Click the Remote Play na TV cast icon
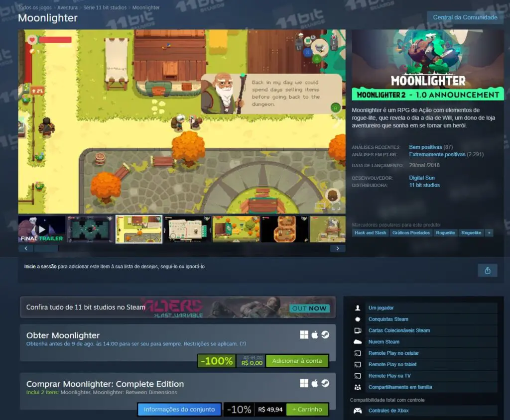 [358, 376]
